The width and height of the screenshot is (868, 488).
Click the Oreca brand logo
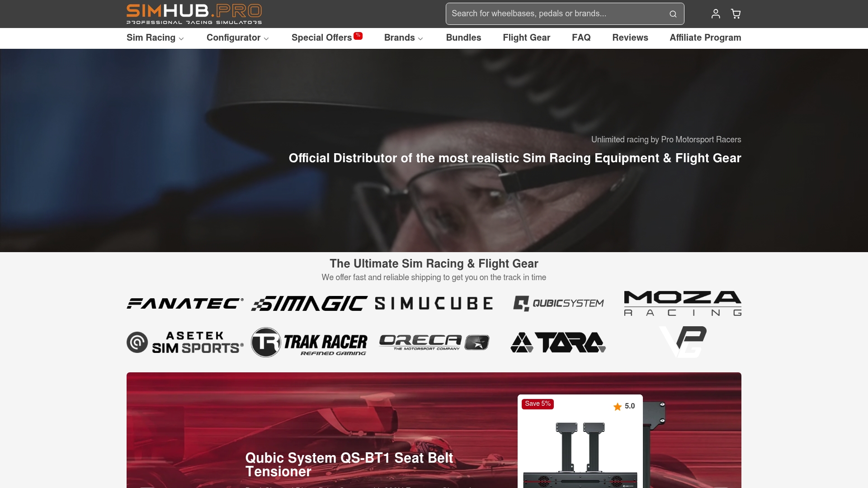click(x=434, y=342)
